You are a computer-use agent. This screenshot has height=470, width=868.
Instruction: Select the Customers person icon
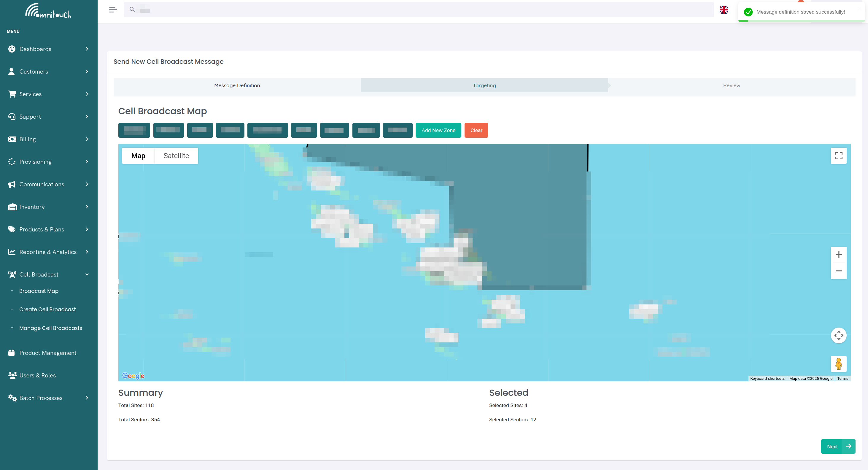(12, 71)
